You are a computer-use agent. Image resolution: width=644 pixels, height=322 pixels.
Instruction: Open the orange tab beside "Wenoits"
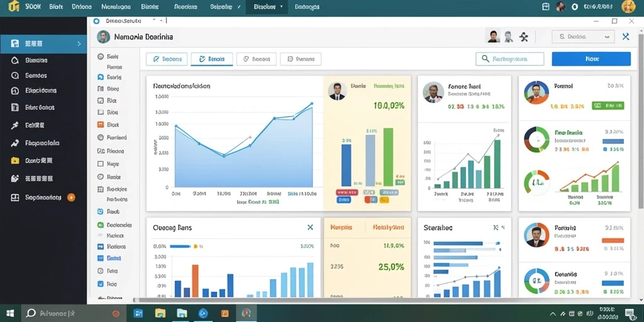pos(388,228)
